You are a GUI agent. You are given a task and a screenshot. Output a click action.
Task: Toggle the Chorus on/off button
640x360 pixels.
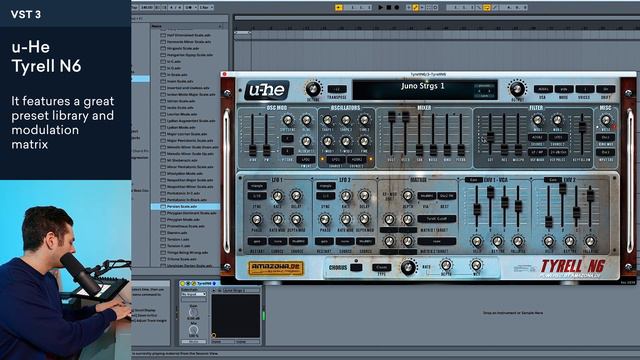[356, 267]
